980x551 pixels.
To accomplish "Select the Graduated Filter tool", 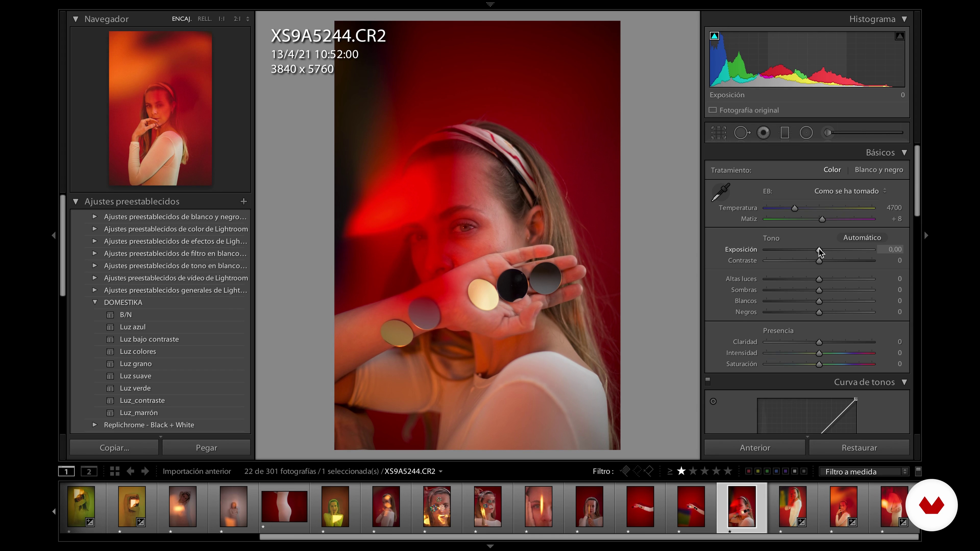I will [x=785, y=133].
